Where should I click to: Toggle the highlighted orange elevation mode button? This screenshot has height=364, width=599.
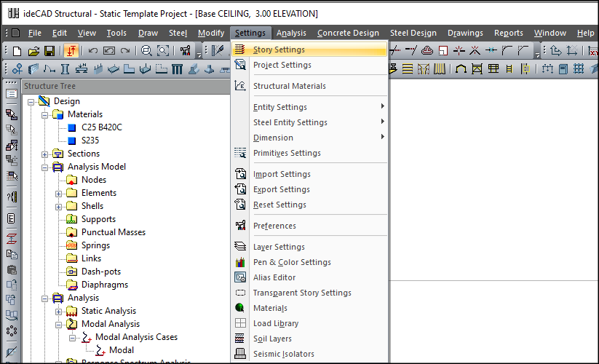pyautogui.click(x=71, y=50)
